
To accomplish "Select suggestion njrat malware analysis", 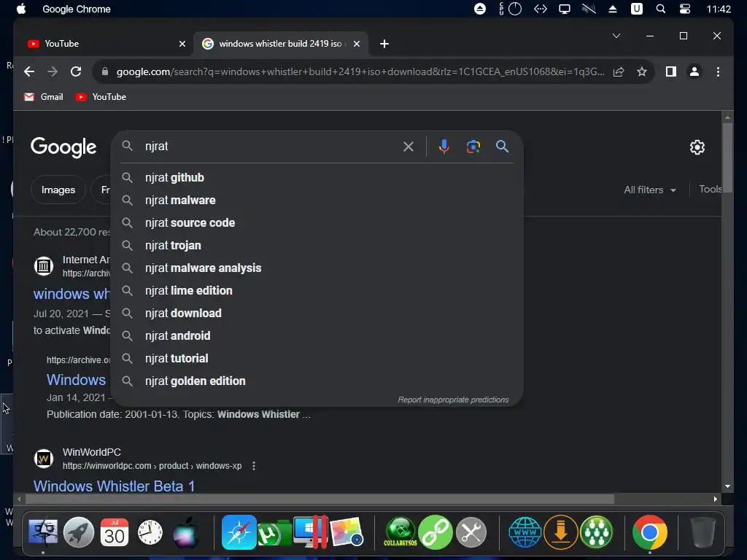I will pyautogui.click(x=317, y=268).
